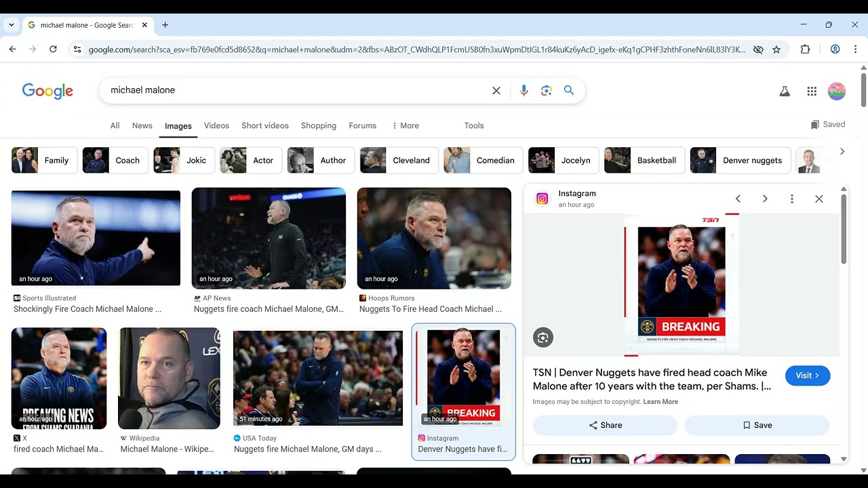The height and width of the screenshot is (488, 868).
Task: Filter by the Denver nuggets chip
Action: [x=741, y=161]
